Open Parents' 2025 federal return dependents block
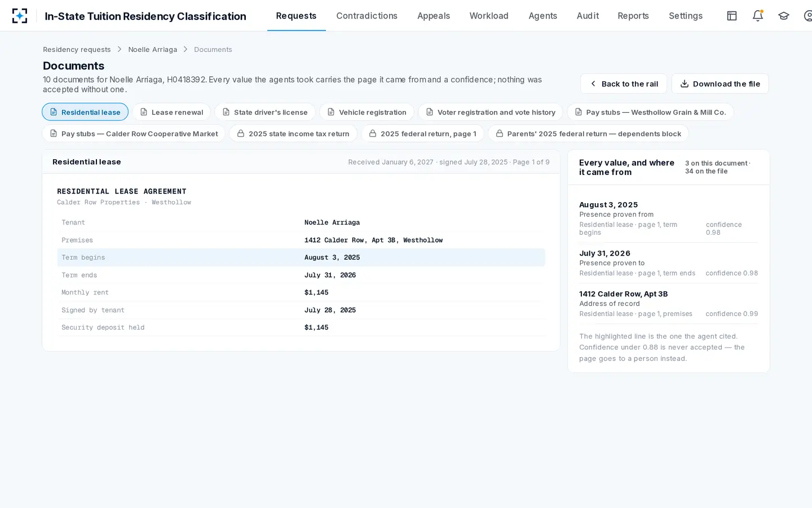Viewport: 812px width, 508px height. (x=588, y=133)
